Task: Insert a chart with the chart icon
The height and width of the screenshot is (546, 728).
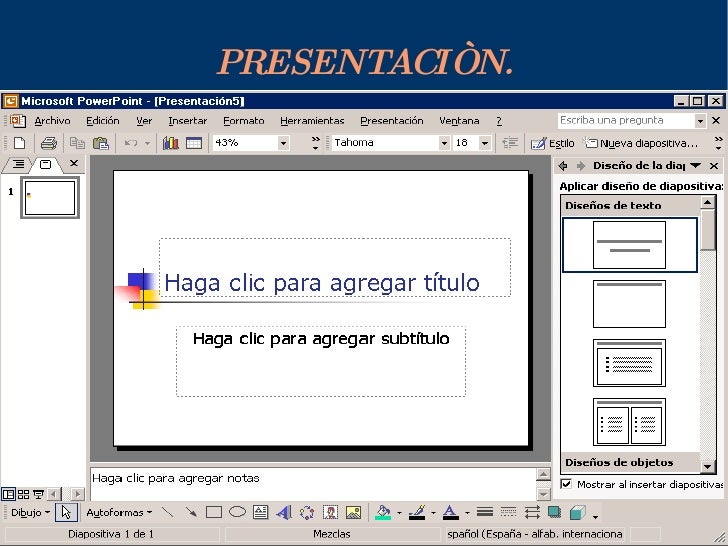Action: [x=170, y=143]
